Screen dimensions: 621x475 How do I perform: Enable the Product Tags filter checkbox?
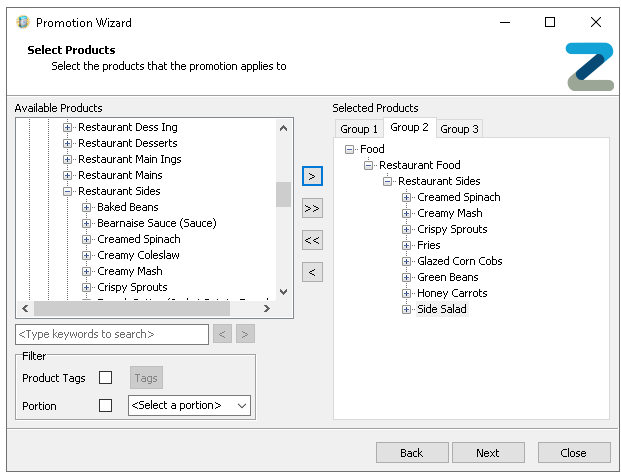point(105,378)
